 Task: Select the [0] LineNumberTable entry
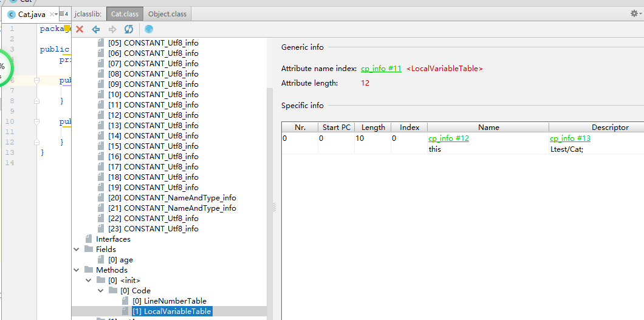tap(170, 301)
